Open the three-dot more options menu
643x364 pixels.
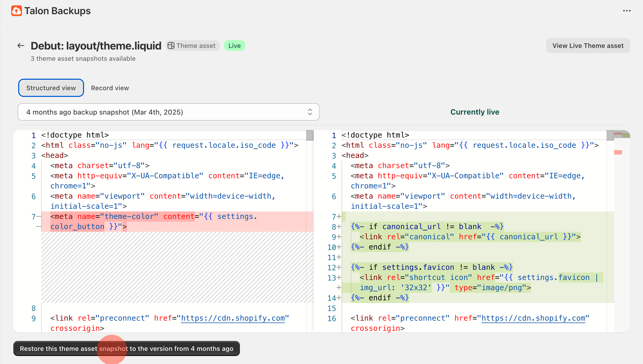[627, 11]
